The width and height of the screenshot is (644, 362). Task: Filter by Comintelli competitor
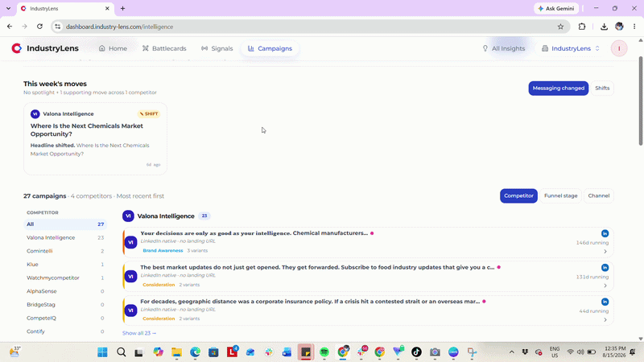[x=65, y=251]
